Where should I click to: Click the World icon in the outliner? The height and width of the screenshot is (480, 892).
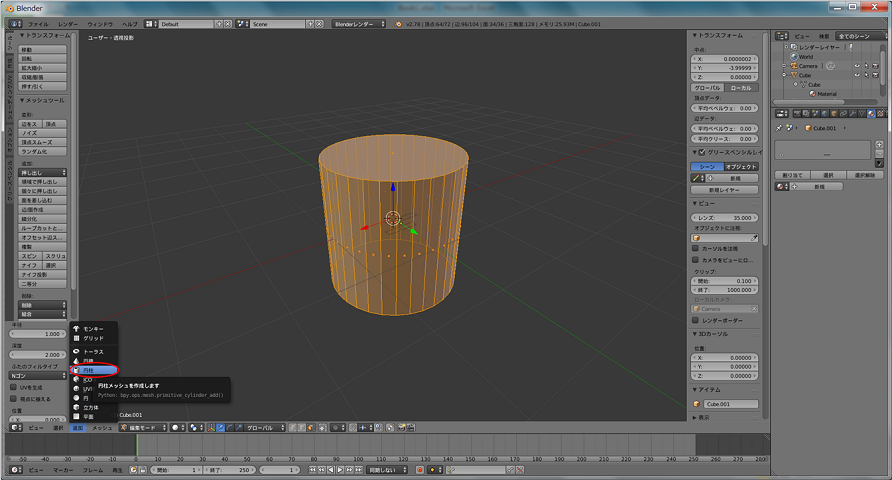[x=794, y=57]
